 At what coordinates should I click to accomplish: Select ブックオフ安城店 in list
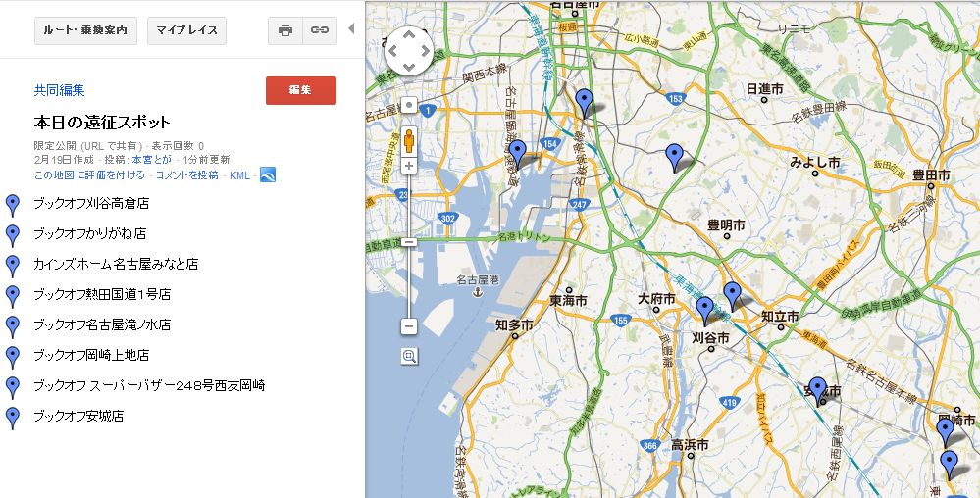point(78,416)
